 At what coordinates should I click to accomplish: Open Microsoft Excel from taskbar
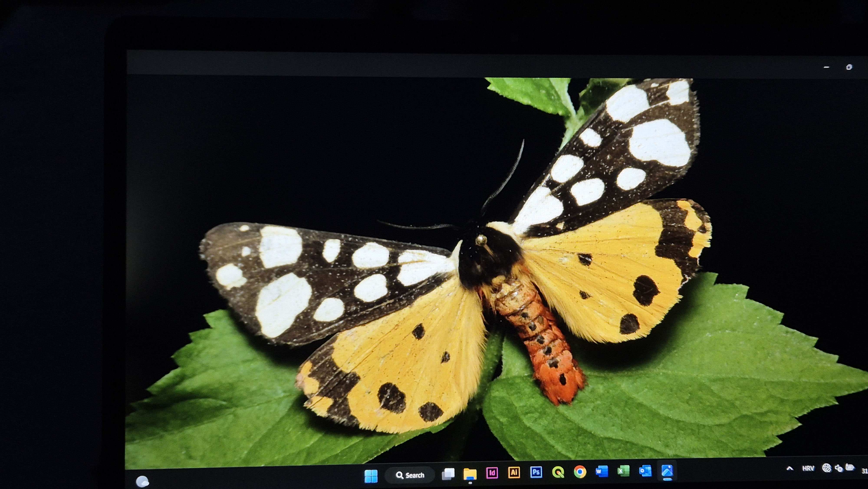(623, 471)
